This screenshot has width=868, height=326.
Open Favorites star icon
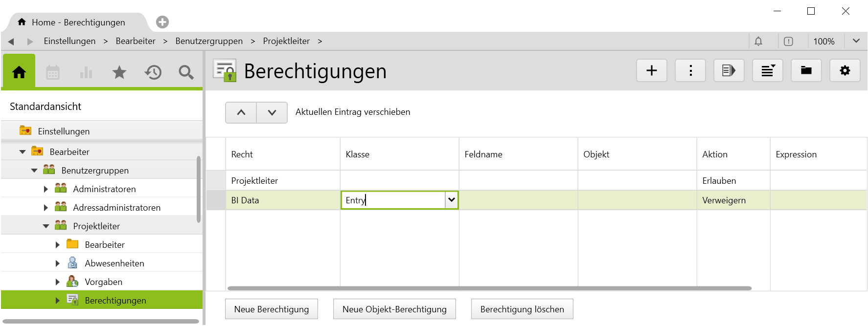119,73
